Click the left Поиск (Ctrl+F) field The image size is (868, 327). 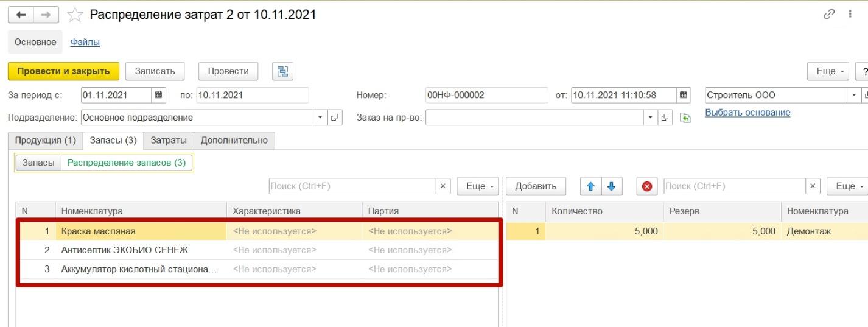pyautogui.click(x=352, y=186)
